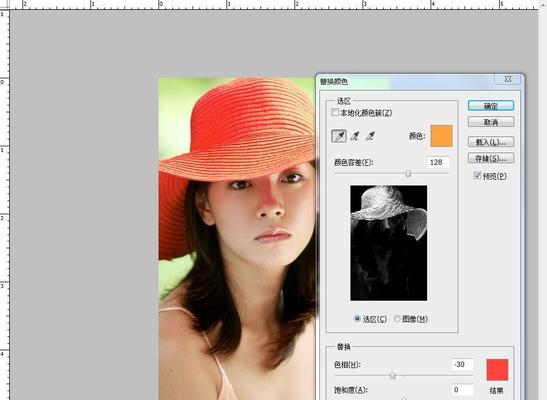This screenshot has height=400, width=547.
Task: Select the add-to-sample eyedropper tool
Action: pyautogui.click(x=354, y=136)
